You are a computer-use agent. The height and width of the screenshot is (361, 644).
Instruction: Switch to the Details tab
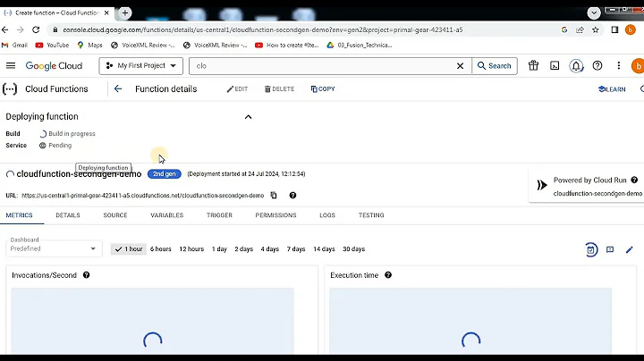pos(68,215)
